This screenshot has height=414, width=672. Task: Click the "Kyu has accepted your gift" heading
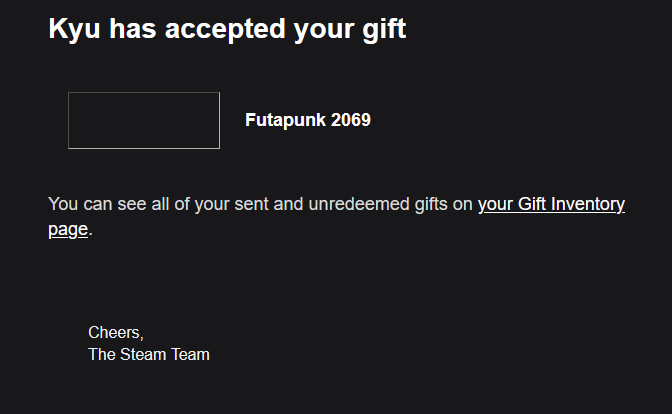[227, 29]
